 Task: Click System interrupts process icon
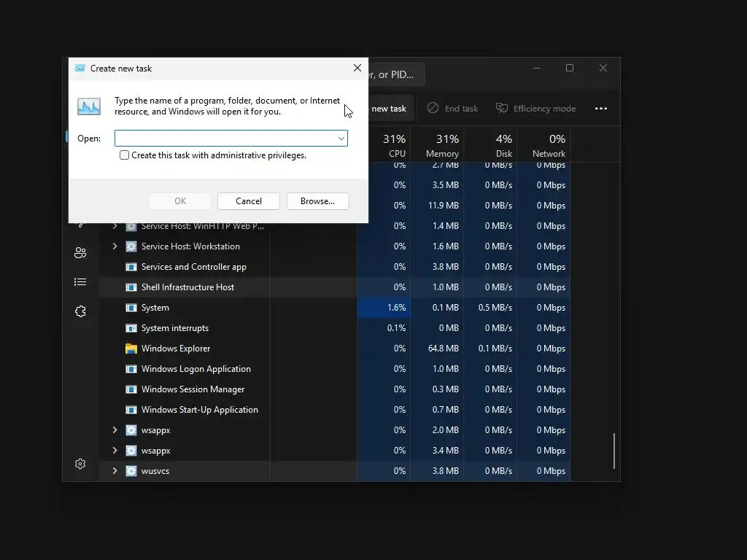[x=131, y=328]
